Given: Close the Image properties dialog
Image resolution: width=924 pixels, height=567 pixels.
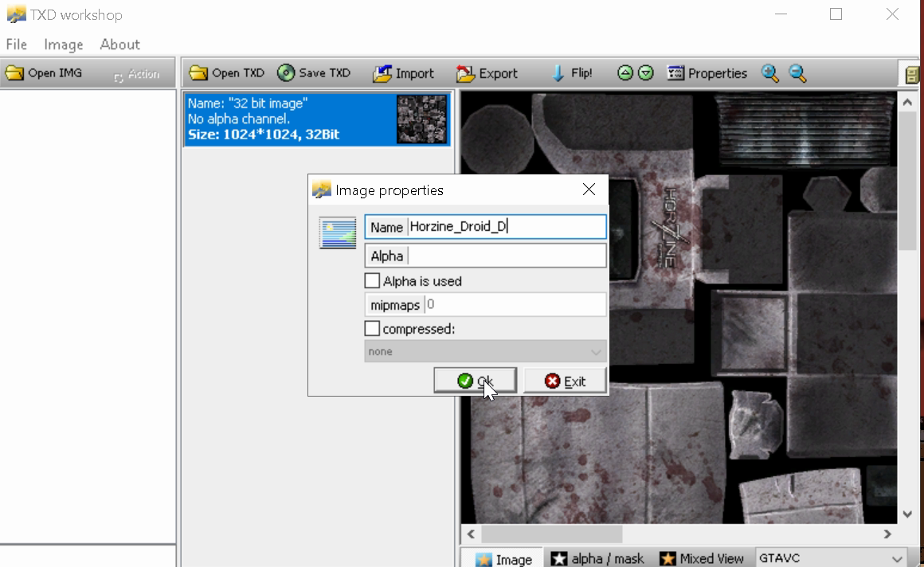Looking at the screenshot, I should 589,190.
